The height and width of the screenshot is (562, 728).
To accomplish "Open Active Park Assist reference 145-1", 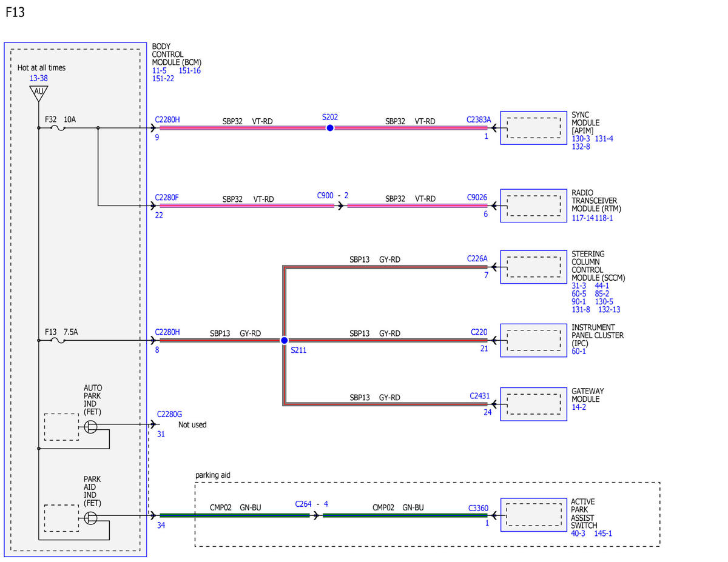I will pyautogui.click(x=603, y=534).
